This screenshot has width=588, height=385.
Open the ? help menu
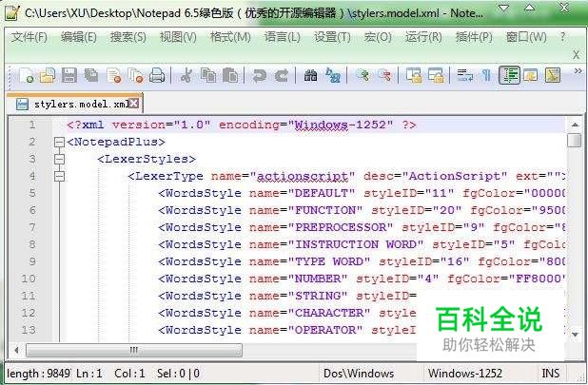coord(562,37)
